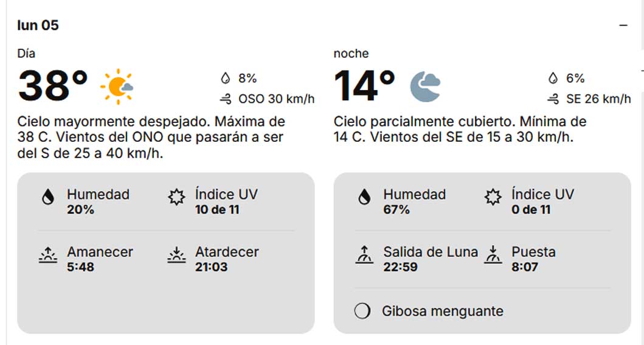Click the lun 05 date heading
644x345 pixels.
[38, 26]
